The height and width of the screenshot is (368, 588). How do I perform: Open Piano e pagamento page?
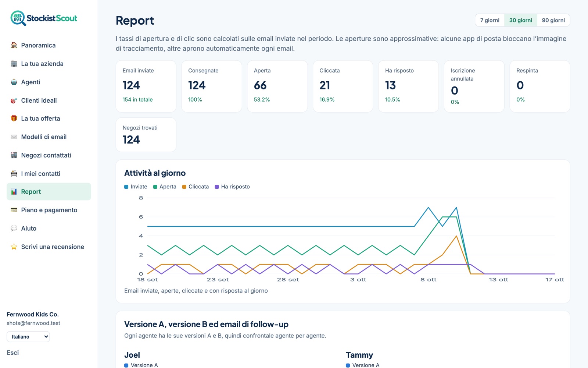point(49,210)
